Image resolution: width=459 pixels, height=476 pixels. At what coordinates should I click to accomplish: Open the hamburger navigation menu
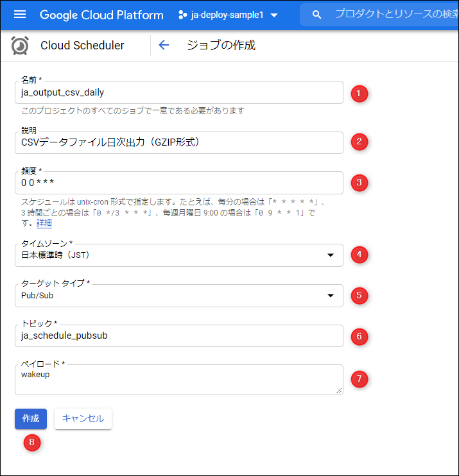point(20,14)
